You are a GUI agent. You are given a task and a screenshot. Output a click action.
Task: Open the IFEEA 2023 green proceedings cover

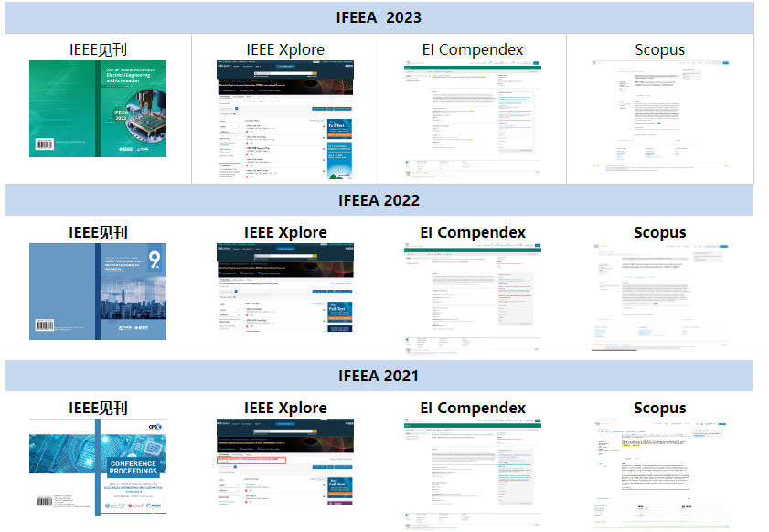point(98,109)
